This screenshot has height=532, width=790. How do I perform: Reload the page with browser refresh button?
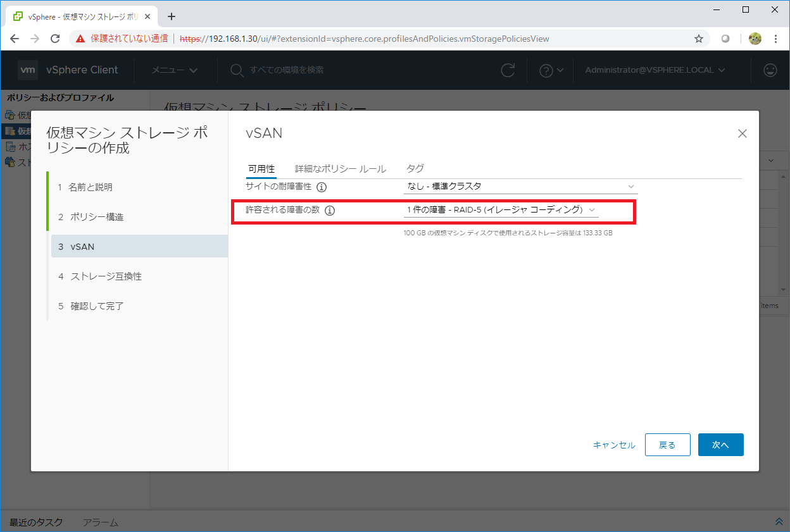(x=55, y=39)
